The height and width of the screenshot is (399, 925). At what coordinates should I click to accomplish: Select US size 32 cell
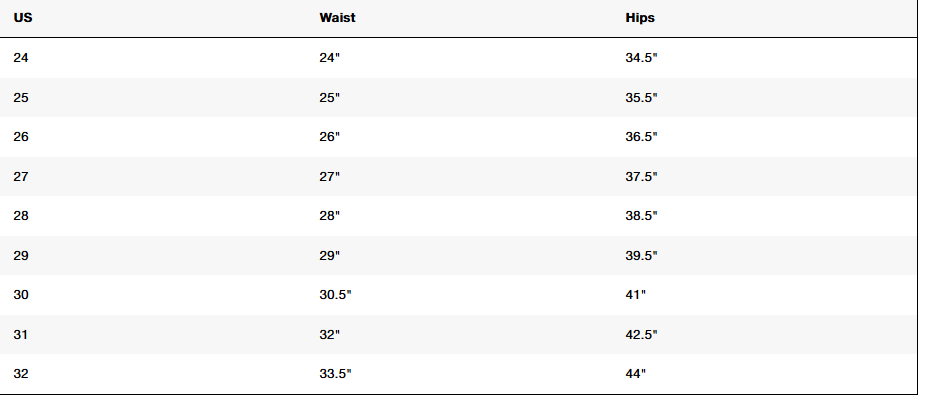coord(21,374)
